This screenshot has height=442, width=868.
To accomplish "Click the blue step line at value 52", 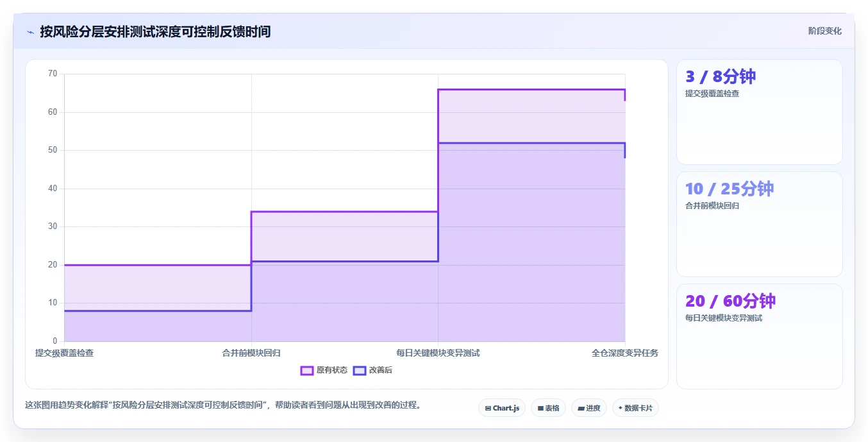I will (x=531, y=143).
